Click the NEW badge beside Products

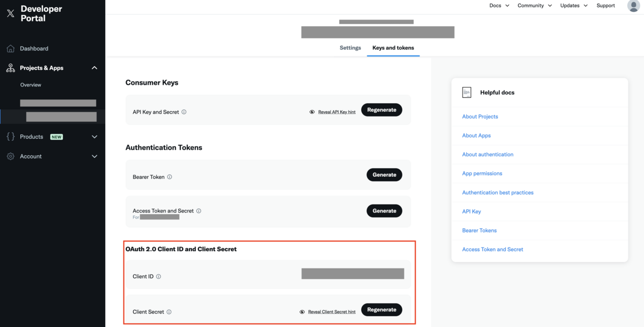click(x=56, y=137)
